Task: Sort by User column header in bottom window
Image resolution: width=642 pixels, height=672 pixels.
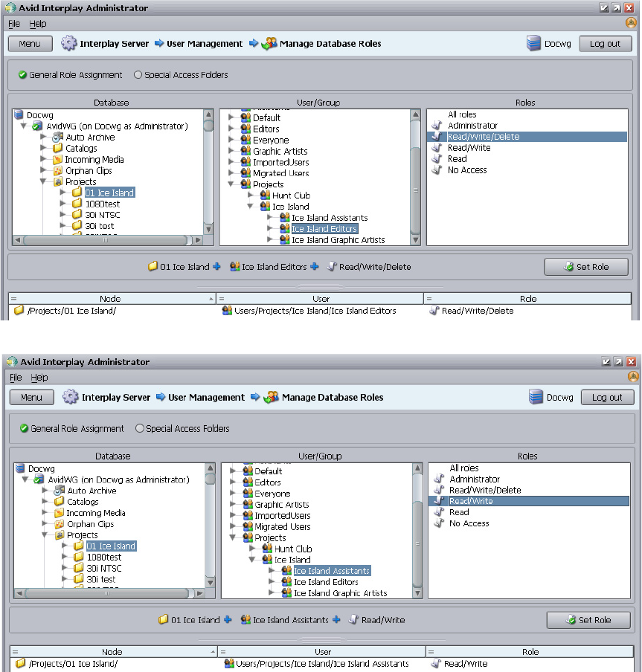Action: coord(323,652)
